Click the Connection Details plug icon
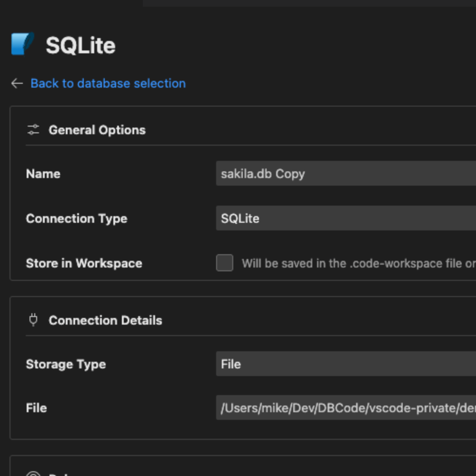The image size is (476, 476). 33,320
